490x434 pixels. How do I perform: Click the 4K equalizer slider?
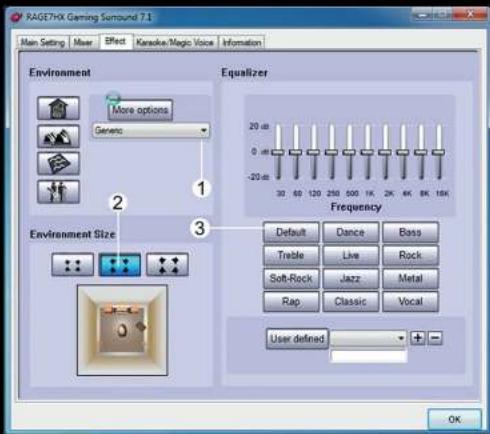[x=403, y=152]
